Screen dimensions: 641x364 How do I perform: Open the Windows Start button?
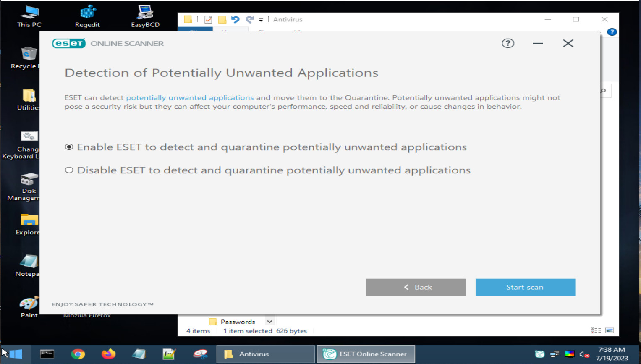pos(16,354)
